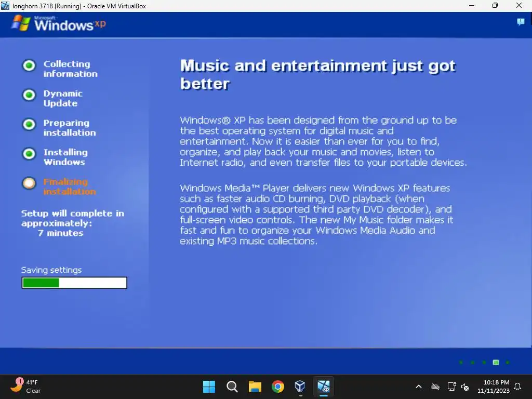Restore down the VirtualBox window
532x399 pixels.
coord(495,5)
